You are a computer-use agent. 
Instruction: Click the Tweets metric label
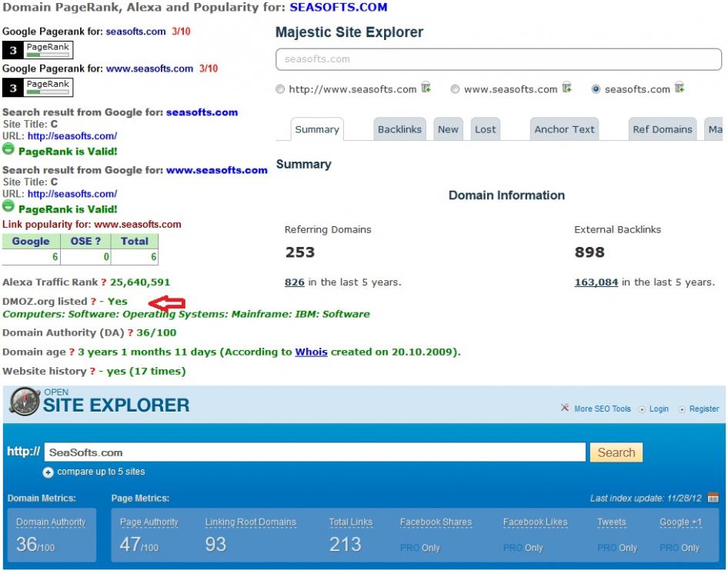click(x=612, y=522)
